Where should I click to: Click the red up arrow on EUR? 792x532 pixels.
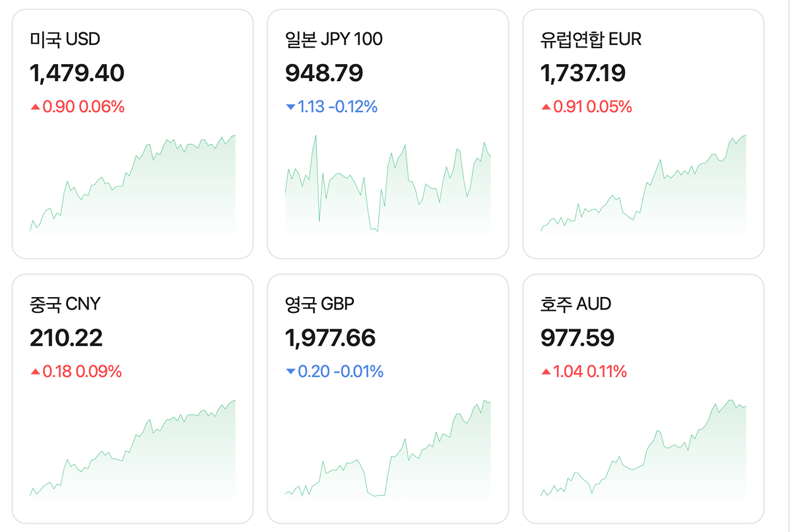546,107
